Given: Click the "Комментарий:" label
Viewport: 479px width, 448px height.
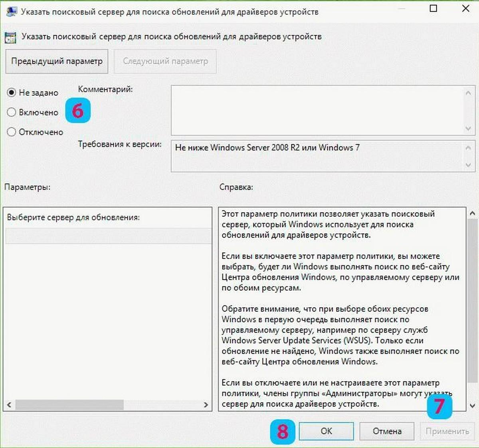Looking at the screenshot, I should [105, 89].
